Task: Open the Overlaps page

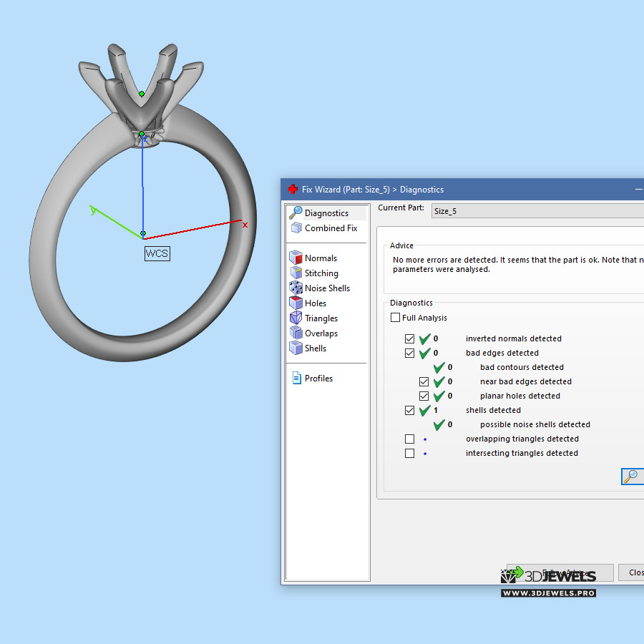Action: pyautogui.click(x=321, y=333)
